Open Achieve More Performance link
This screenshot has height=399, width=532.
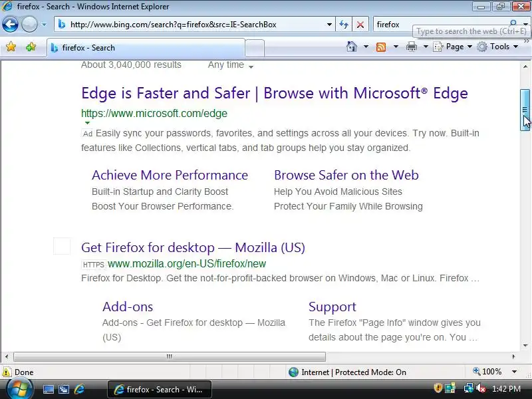click(x=170, y=175)
